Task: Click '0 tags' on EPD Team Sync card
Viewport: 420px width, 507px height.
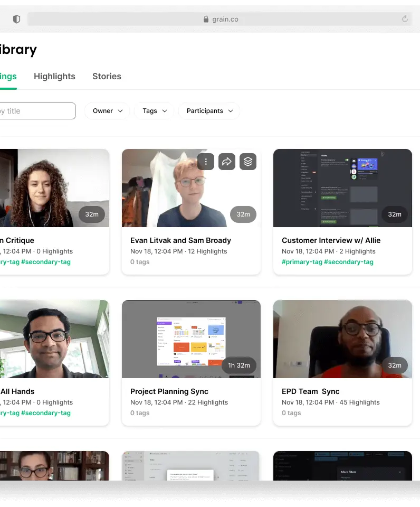Action: pyautogui.click(x=291, y=413)
